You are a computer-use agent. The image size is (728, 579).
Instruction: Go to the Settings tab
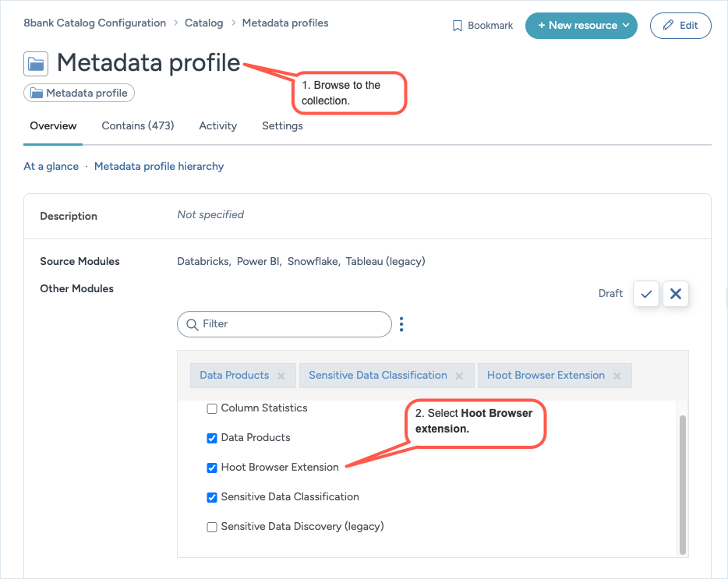click(x=282, y=125)
